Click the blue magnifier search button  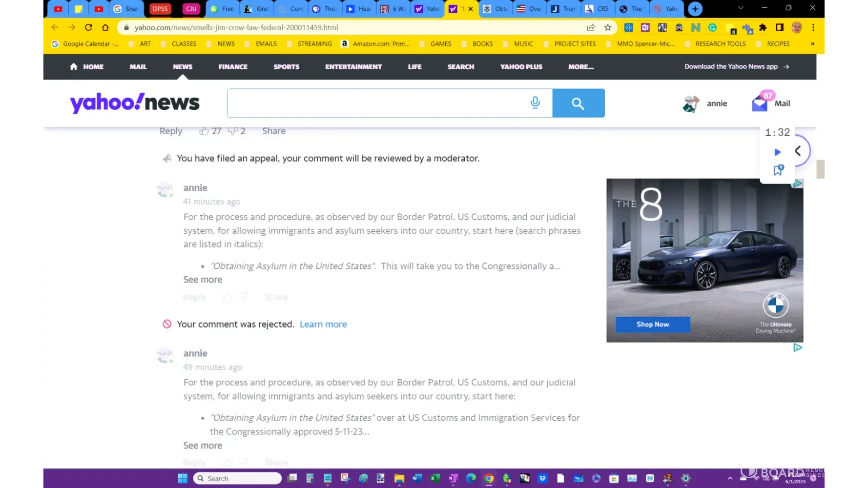(x=578, y=103)
